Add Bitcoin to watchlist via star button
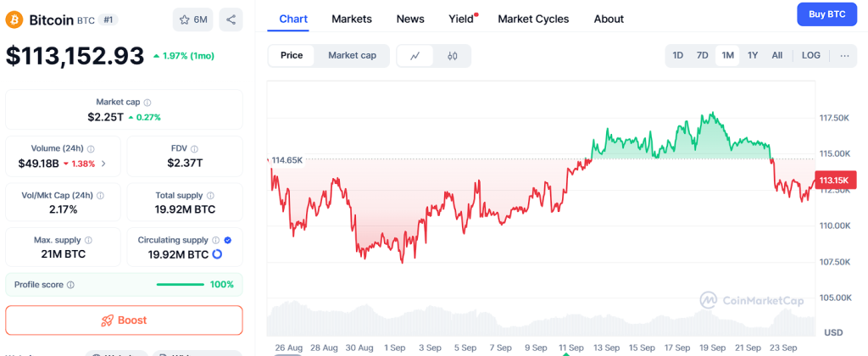The image size is (868, 356). point(193,20)
